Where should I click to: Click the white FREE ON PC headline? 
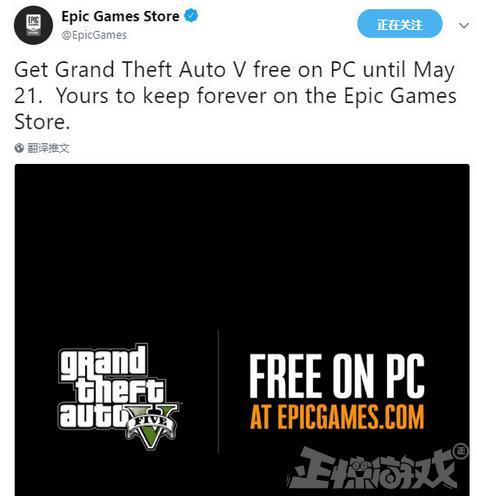click(x=337, y=376)
